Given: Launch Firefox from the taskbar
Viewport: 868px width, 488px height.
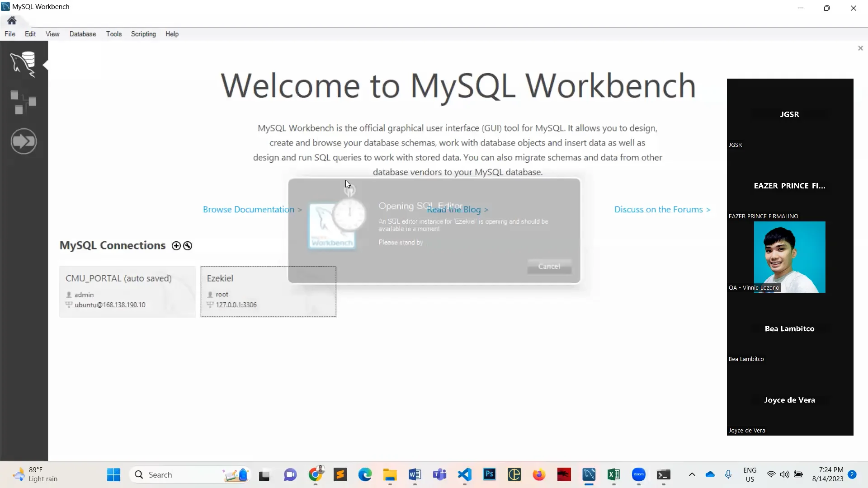Looking at the screenshot, I should [539, 474].
